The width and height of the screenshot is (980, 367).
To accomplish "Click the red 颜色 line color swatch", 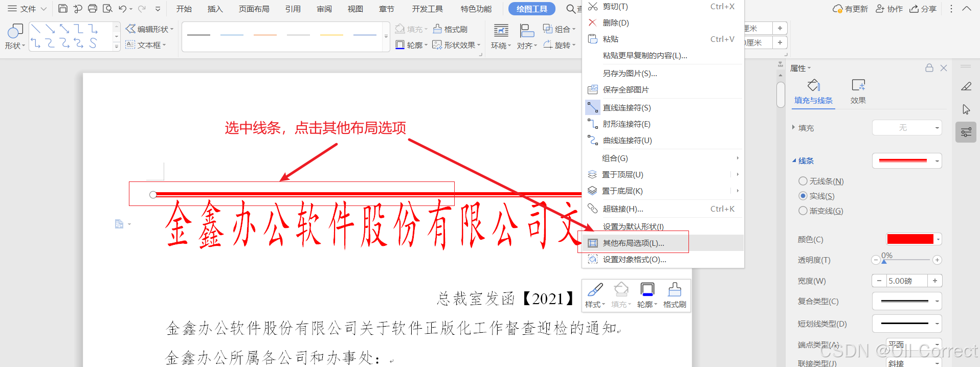I will (910, 239).
